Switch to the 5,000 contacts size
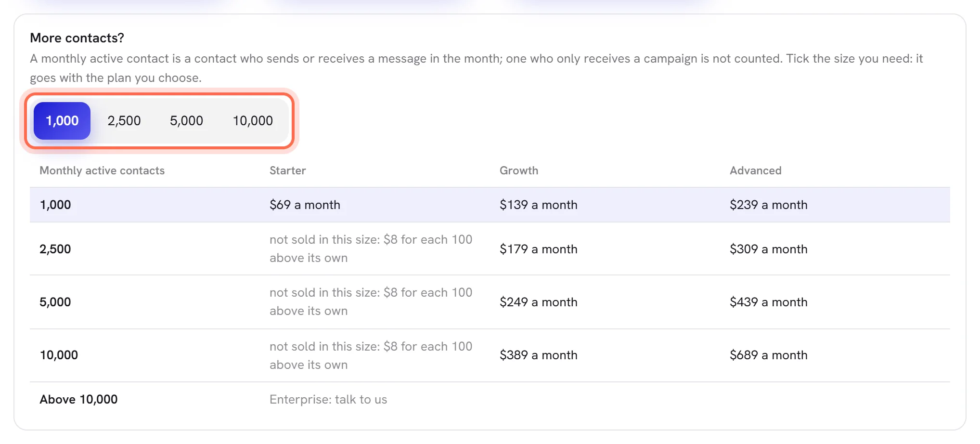 [186, 121]
